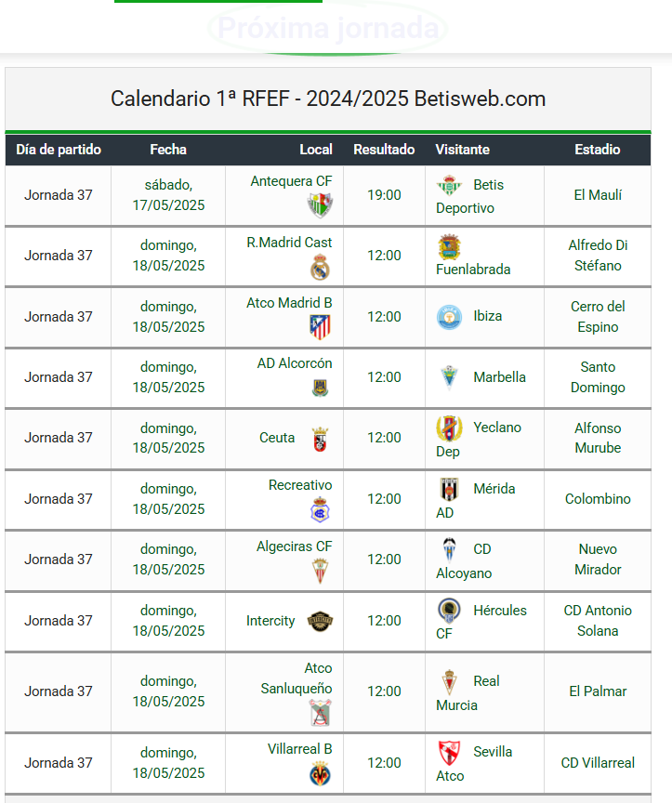Click the Intercity badge icon

[320, 621]
